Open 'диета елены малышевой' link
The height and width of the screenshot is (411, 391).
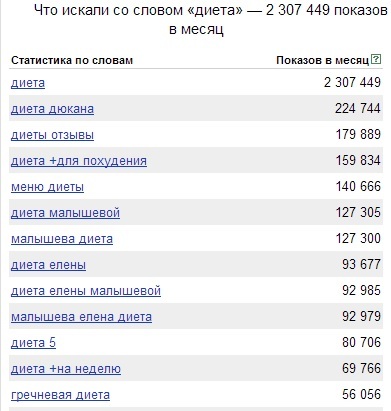(x=86, y=291)
